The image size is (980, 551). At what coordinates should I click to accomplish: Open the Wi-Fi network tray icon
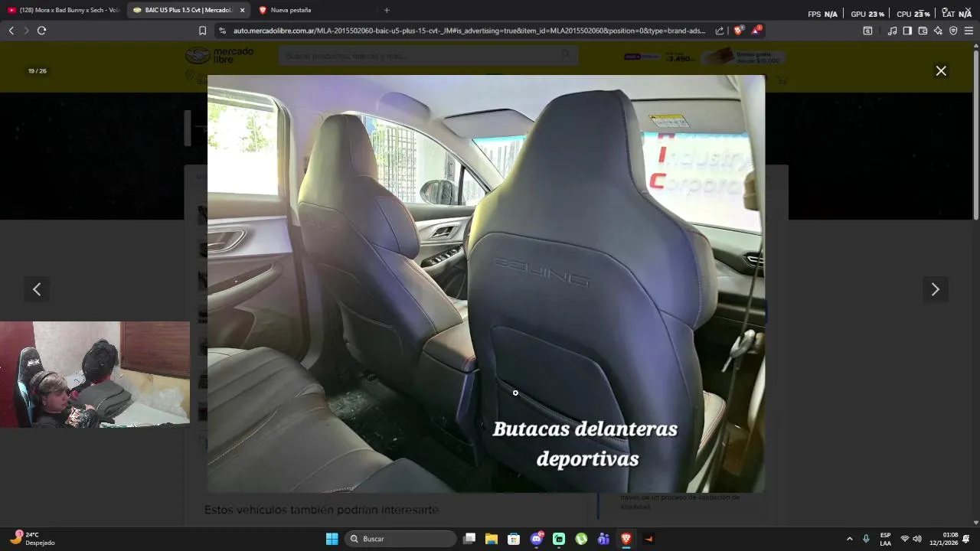(x=905, y=539)
